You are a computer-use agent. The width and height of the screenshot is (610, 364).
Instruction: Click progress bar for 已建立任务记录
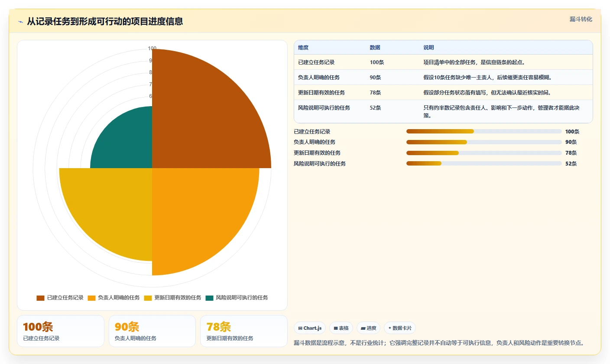484,131
